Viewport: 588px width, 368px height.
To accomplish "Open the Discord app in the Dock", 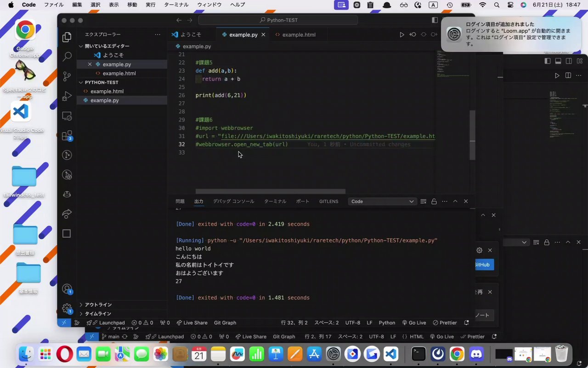I will click(x=476, y=354).
